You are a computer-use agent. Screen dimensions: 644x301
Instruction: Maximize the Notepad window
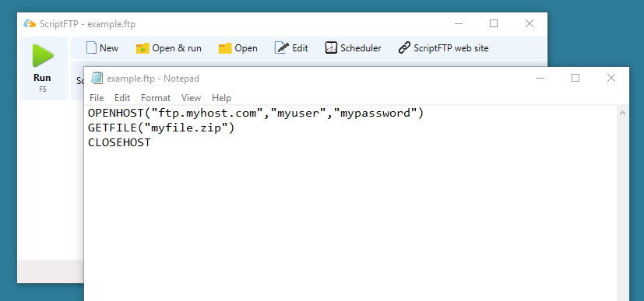pos(575,78)
